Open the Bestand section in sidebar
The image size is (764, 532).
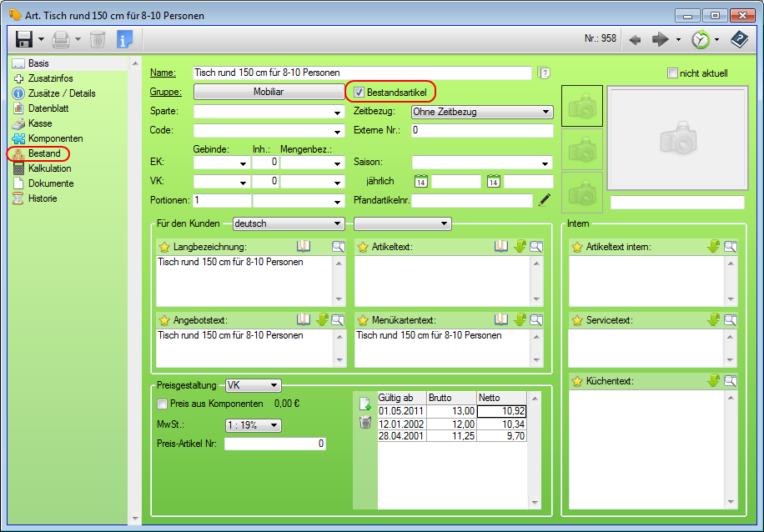[43, 153]
